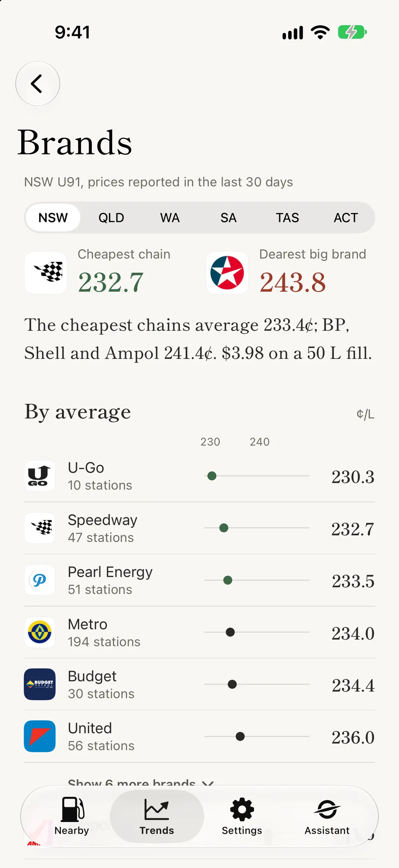Tap the United brand logo
This screenshot has height=868, width=399.
tap(40, 736)
